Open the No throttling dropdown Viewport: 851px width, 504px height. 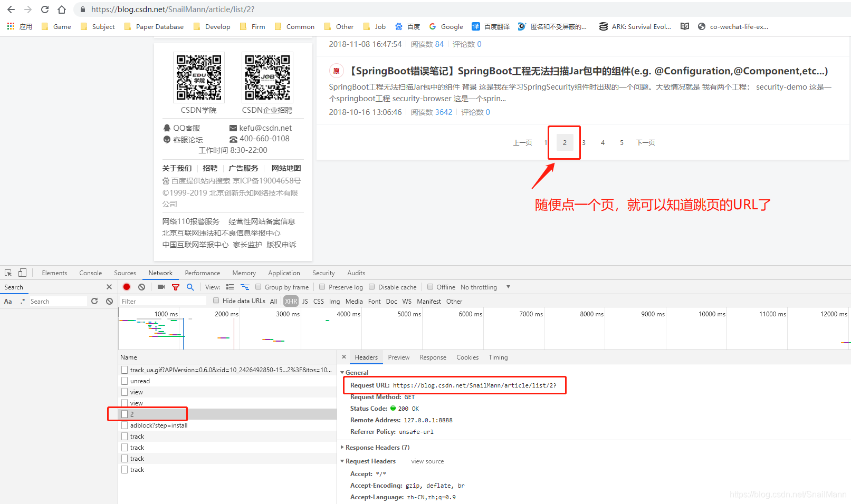485,287
